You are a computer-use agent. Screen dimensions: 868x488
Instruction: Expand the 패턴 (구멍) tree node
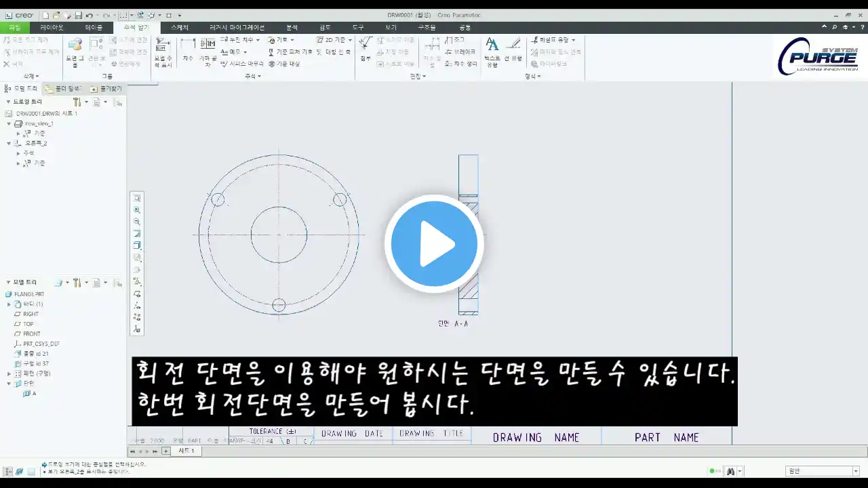pos(9,373)
